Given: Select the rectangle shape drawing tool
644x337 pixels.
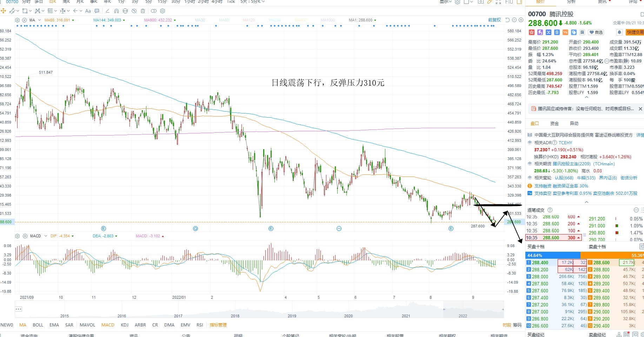Looking at the screenshot, I should pos(25,11).
